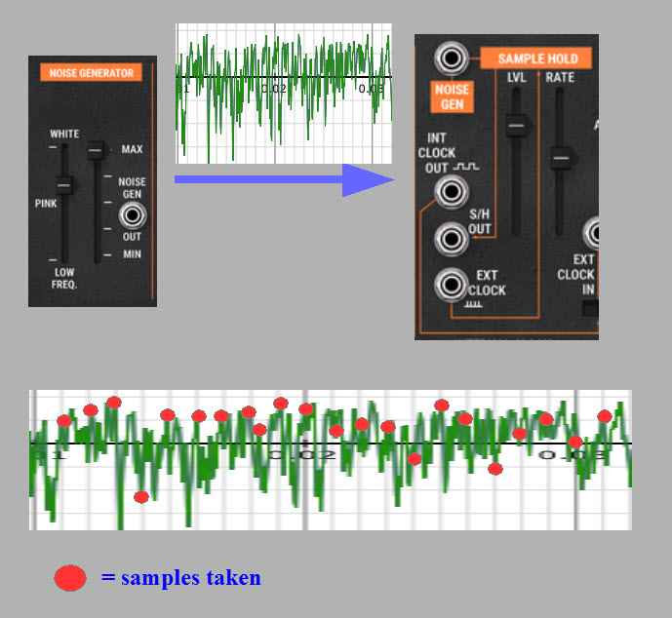672x618 pixels.
Task: Click the Int Clock Out jack
Action: click(x=452, y=191)
